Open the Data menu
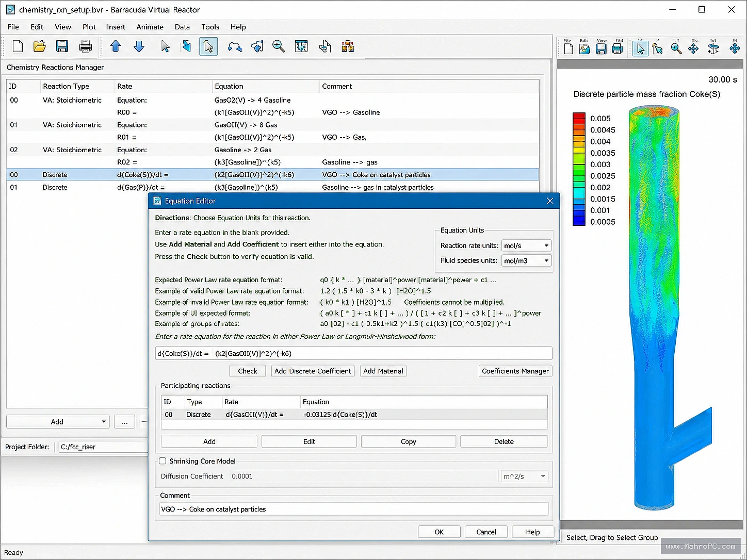 182,27
